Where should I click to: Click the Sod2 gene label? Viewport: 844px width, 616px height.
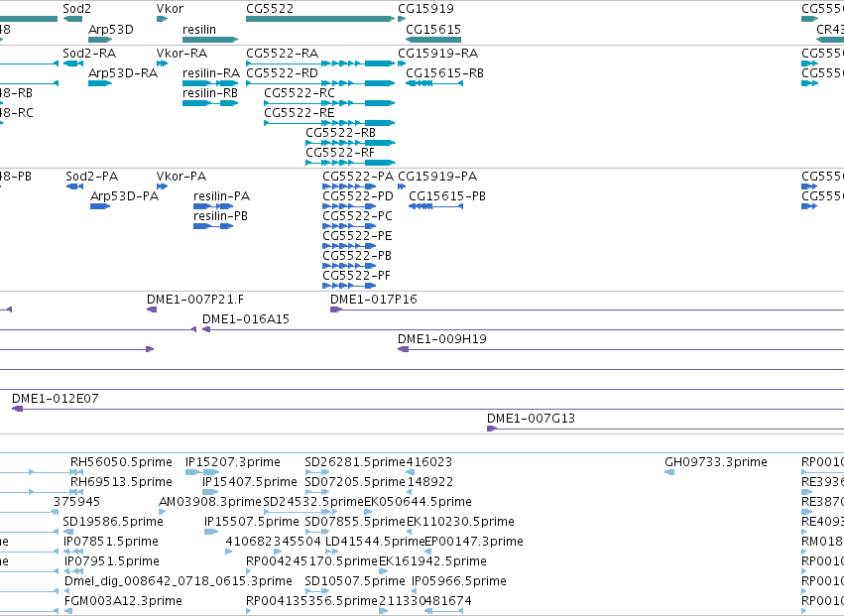click(x=77, y=9)
